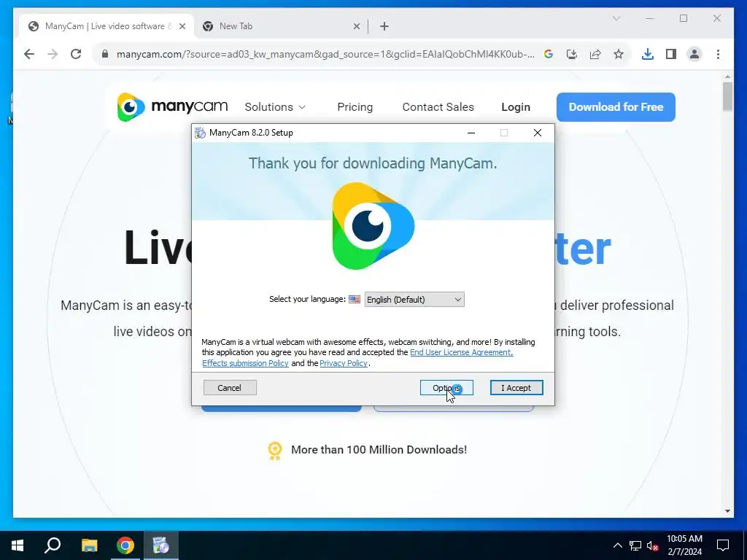Minimize the ManyCam Setup dialog
This screenshot has width=747, height=560.
[471, 133]
